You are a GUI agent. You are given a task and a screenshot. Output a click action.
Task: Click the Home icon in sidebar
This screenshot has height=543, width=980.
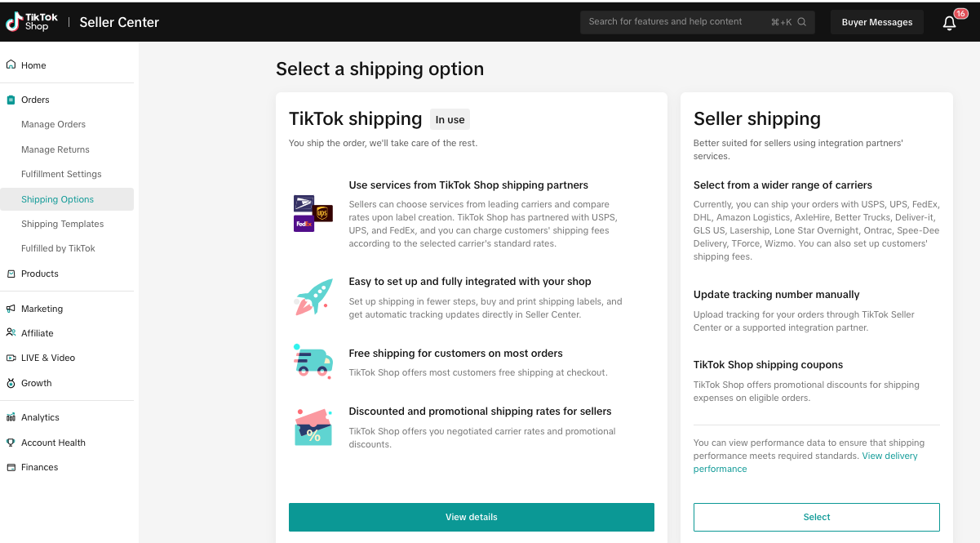click(x=11, y=65)
